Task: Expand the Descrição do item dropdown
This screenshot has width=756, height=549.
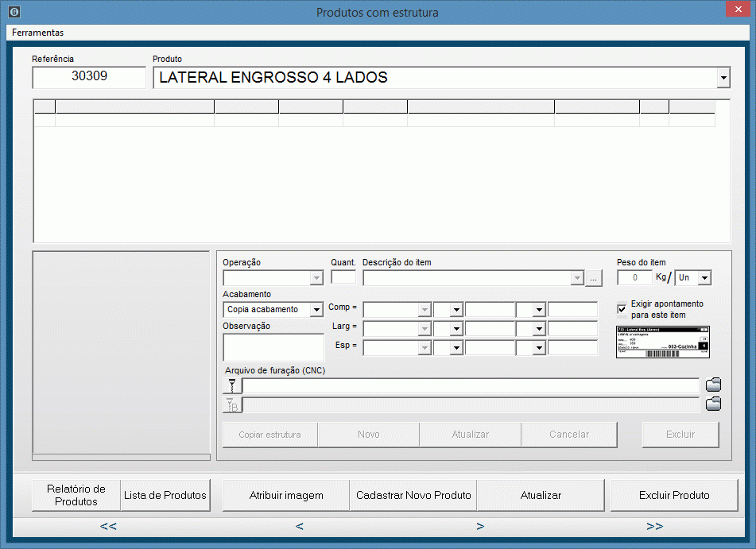Action: pos(577,278)
